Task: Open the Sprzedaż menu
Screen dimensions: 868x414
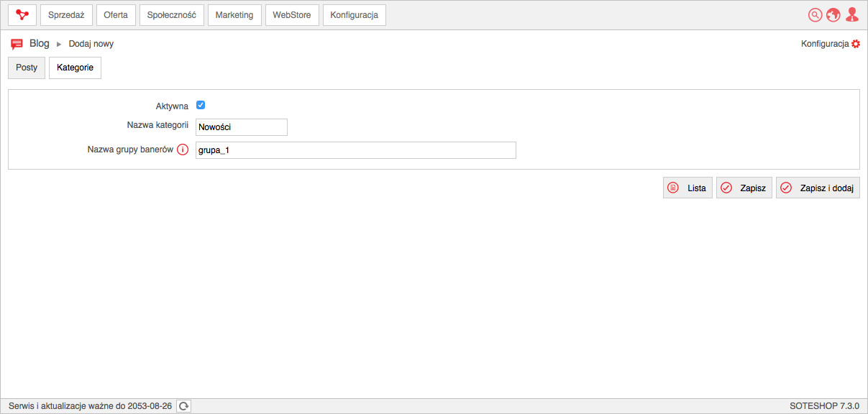Action: point(67,15)
